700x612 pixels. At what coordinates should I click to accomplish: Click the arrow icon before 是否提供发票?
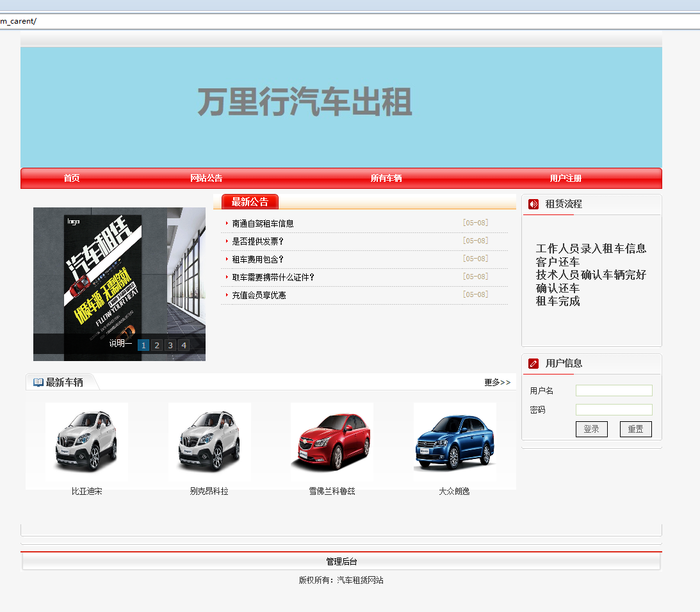pyautogui.click(x=225, y=241)
